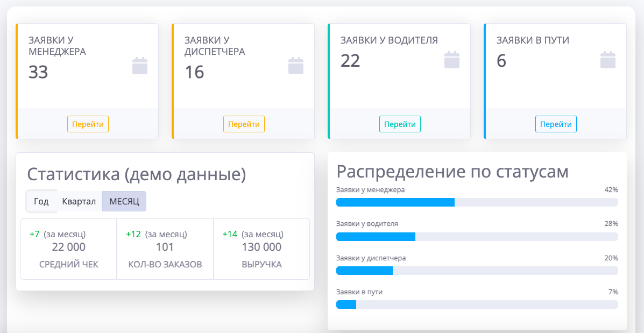Click the Заявки у диспетчера 20% progress bar
The height and width of the screenshot is (333, 644).
[477, 271]
